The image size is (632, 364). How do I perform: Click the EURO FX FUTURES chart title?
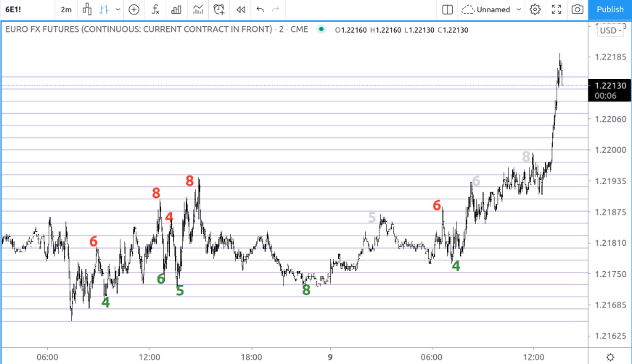coord(139,30)
